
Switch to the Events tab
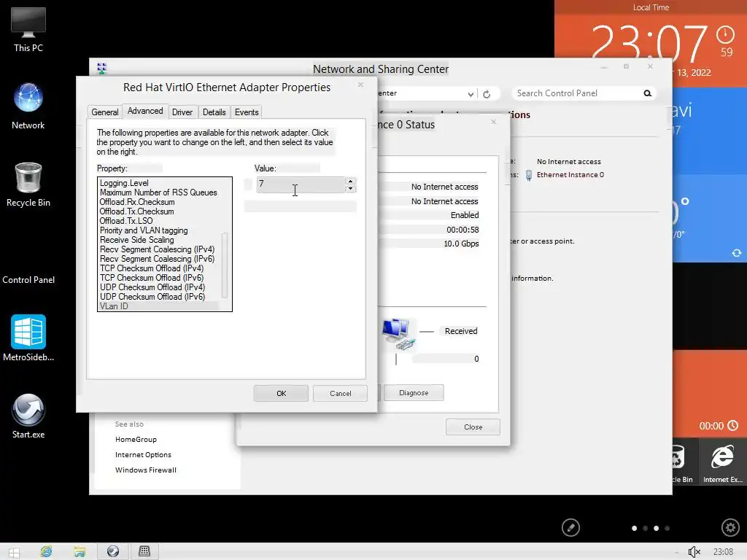coord(247,112)
